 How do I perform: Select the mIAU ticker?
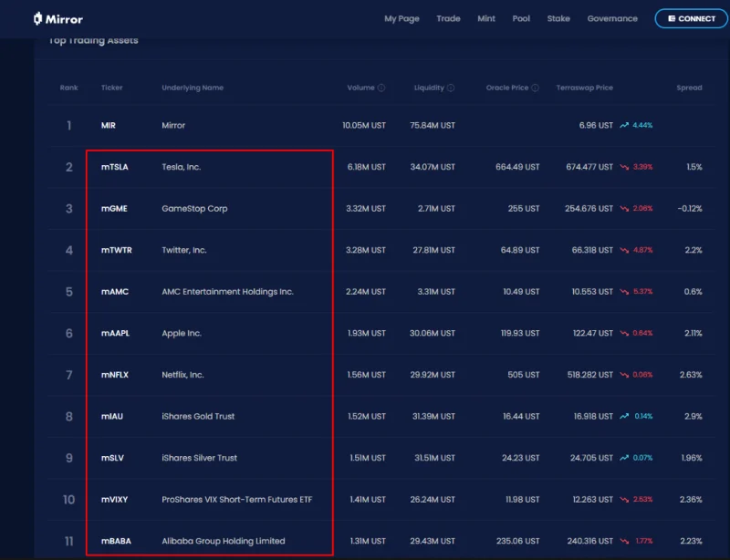pyautogui.click(x=112, y=416)
